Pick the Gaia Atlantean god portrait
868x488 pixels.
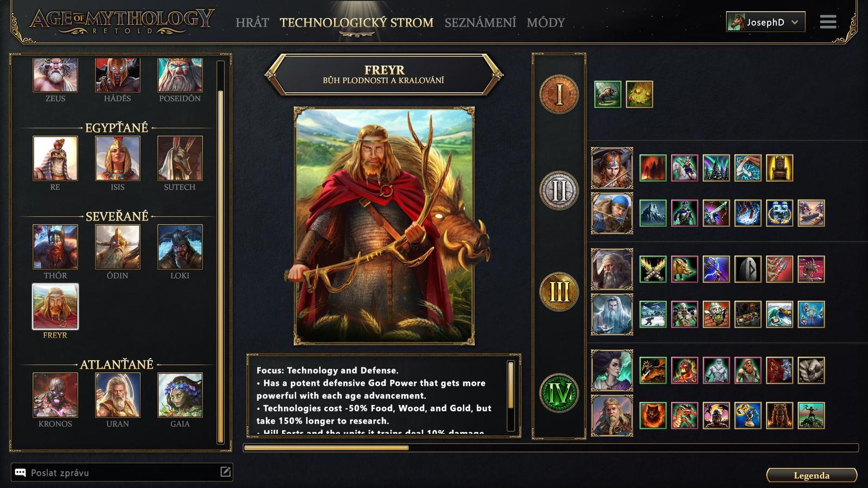pos(180,395)
